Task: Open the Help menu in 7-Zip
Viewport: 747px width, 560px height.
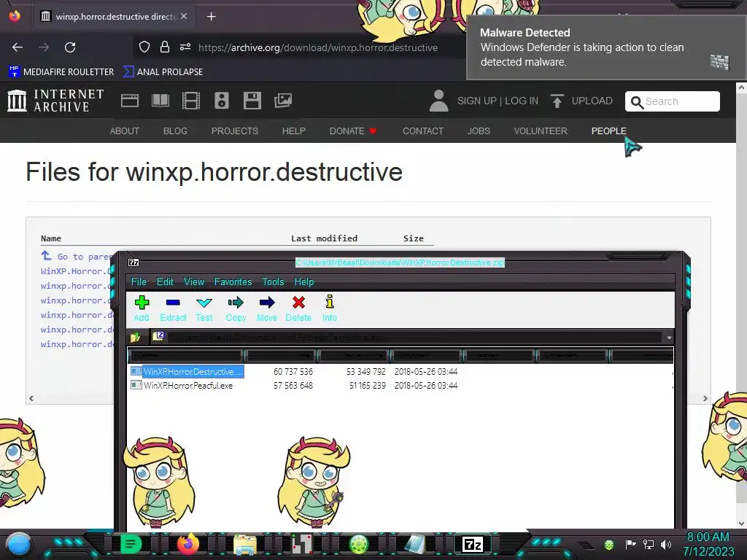Action: tap(304, 282)
